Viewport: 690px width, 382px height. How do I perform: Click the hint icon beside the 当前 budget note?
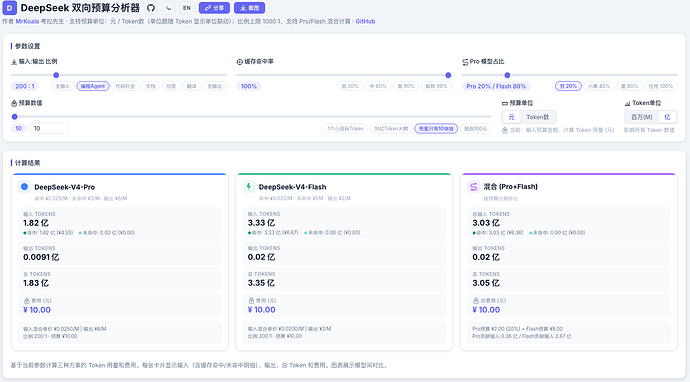505,130
